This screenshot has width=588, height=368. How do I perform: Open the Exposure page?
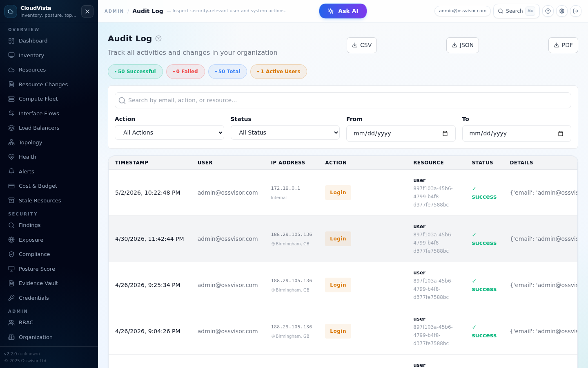(49, 240)
